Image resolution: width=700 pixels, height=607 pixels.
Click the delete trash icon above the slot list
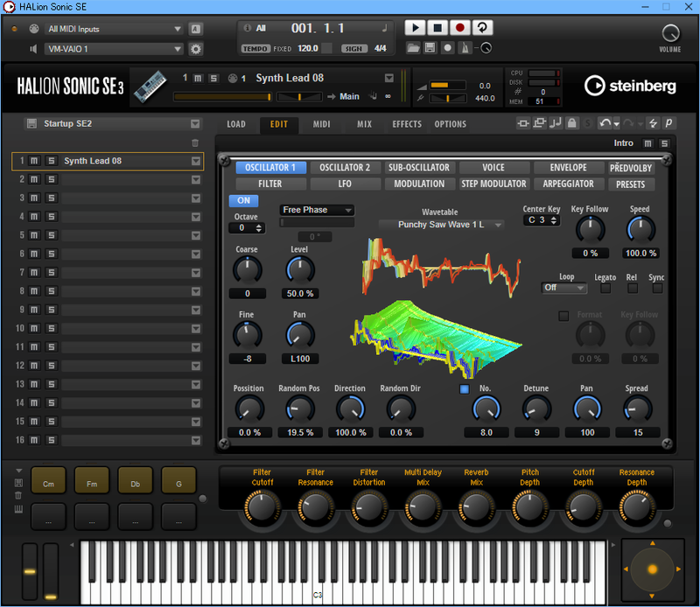point(195,143)
